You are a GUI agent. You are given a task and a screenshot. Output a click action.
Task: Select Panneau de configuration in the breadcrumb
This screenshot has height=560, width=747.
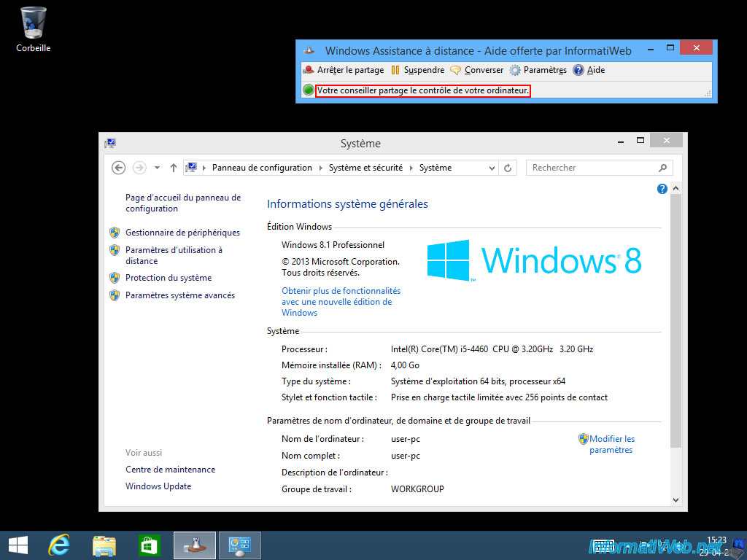(262, 168)
